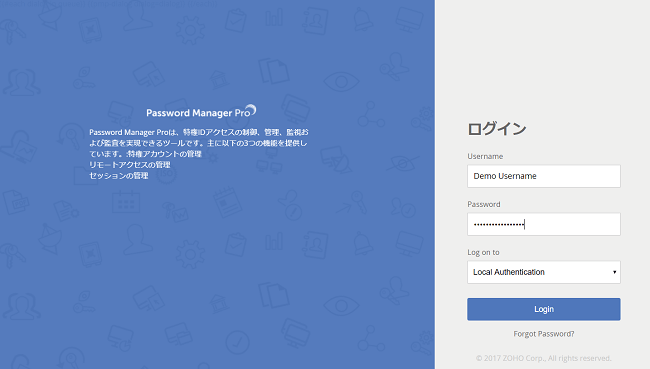Screen dimensions: 650x369
Task: Click the Log on to label
Action: pyautogui.click(x=483, y=252)
